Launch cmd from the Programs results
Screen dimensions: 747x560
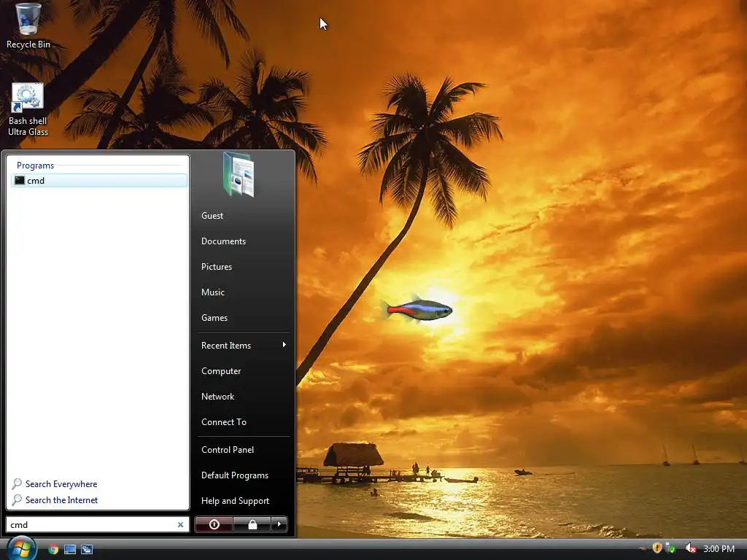pyautogui.click(x=99, y=181)
